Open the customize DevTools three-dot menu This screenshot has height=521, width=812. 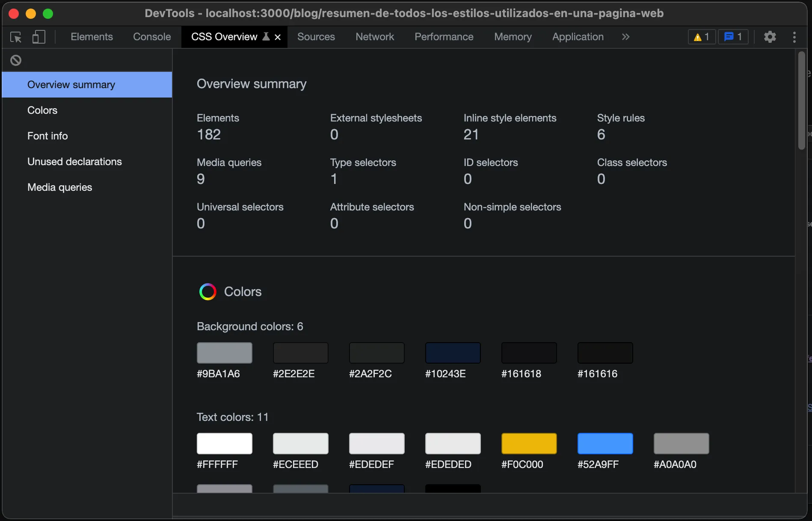794,37
